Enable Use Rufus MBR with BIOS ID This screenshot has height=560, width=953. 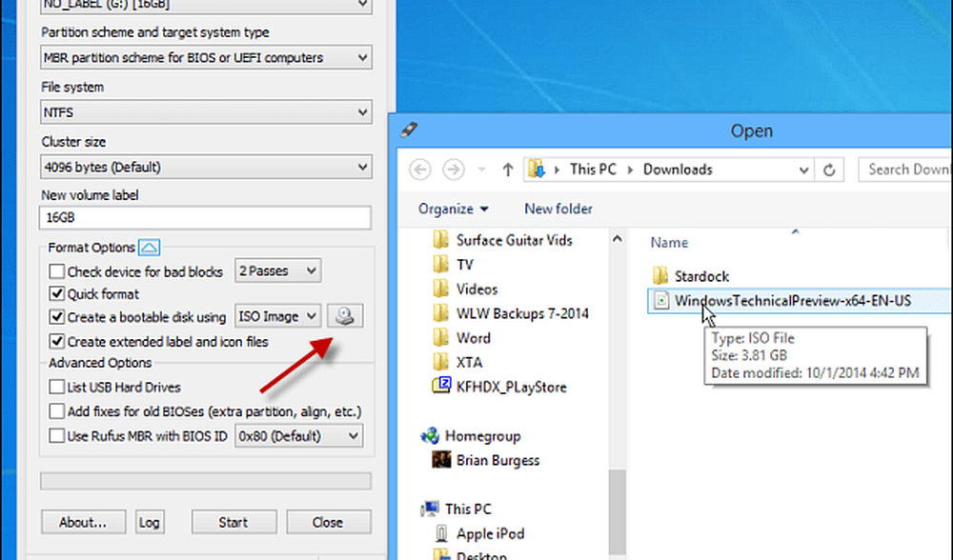coord(56,435)
